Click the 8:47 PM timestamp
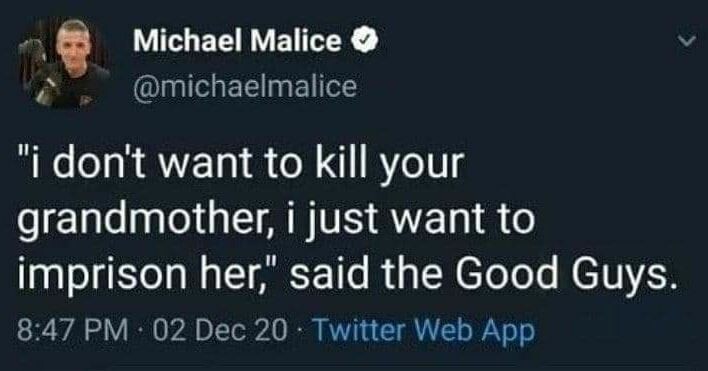 [x=73, y=332]
